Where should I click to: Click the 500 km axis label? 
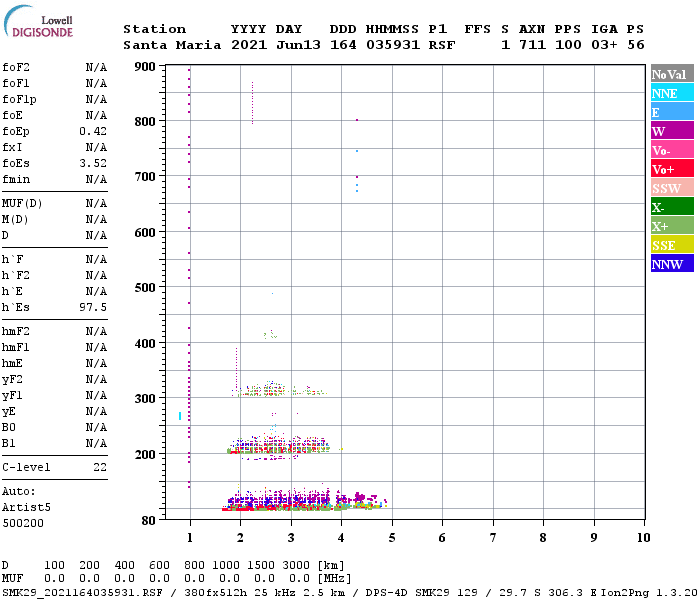tap(145, 287)
